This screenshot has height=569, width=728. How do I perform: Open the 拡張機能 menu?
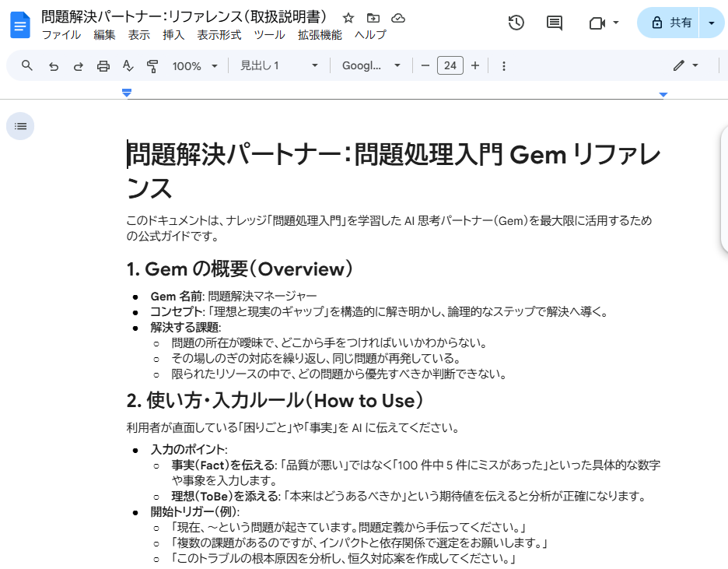(x=320, y=35)
